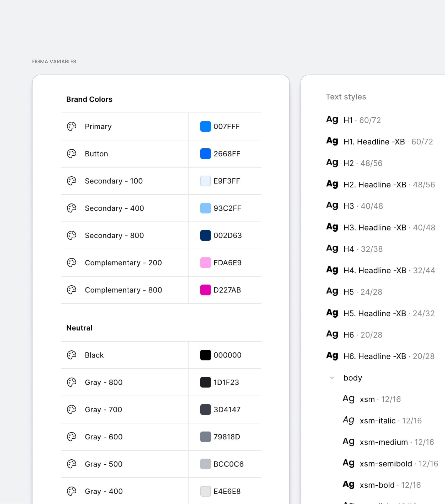The width and height of the screenshot is (445, 504).
Task: Click the Primary 007FFF color swatch
Action: point(206,127)
